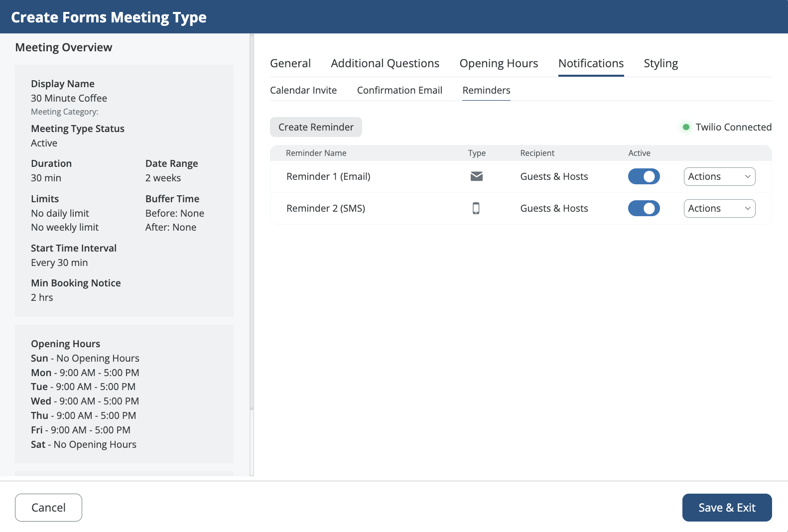This screenshot has width=788, height=532.
Task: Expand Actions dropdown for Reminder 2 (SMS)
Action: (x=719, y=208)
